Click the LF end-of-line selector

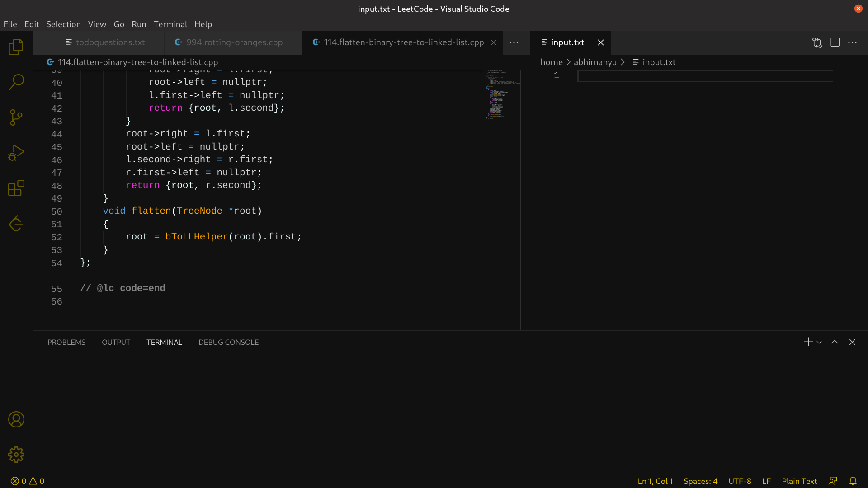coord(766,481)
